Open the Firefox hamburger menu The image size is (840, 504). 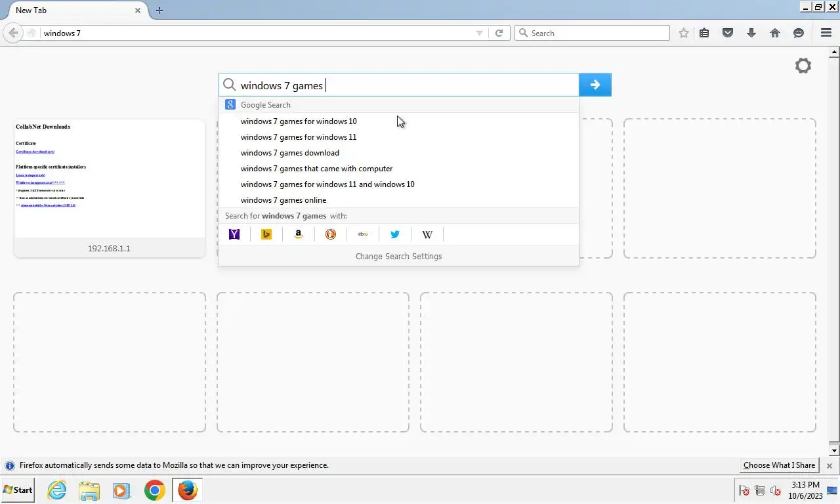tap(826, 33)
